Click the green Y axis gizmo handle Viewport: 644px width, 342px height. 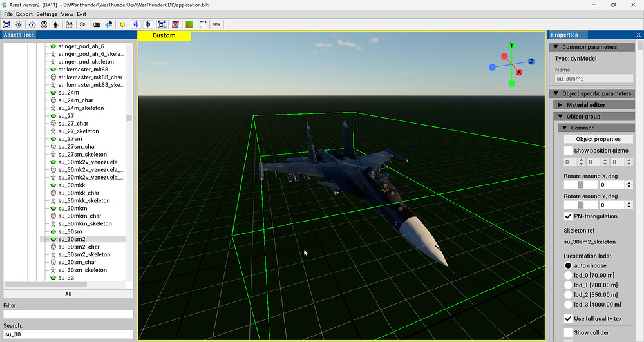511,46
